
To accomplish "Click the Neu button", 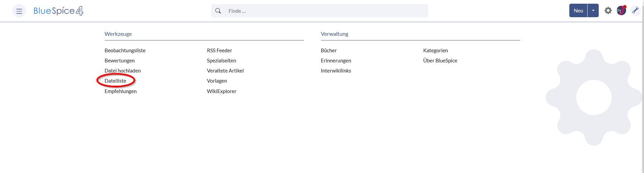I will click(578, 10).
